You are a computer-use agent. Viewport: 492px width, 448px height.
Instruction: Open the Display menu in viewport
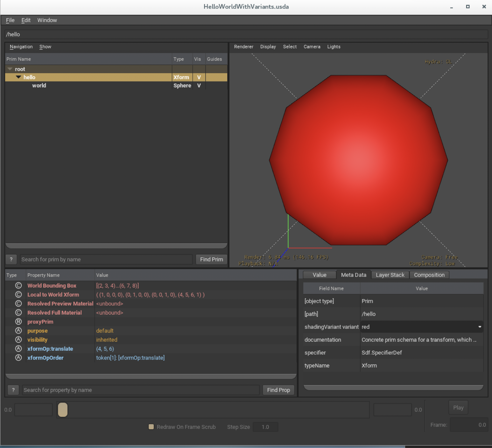coord(268,47)
